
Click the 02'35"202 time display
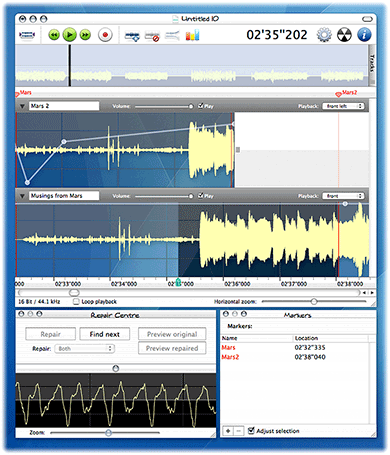coord(277,35)
